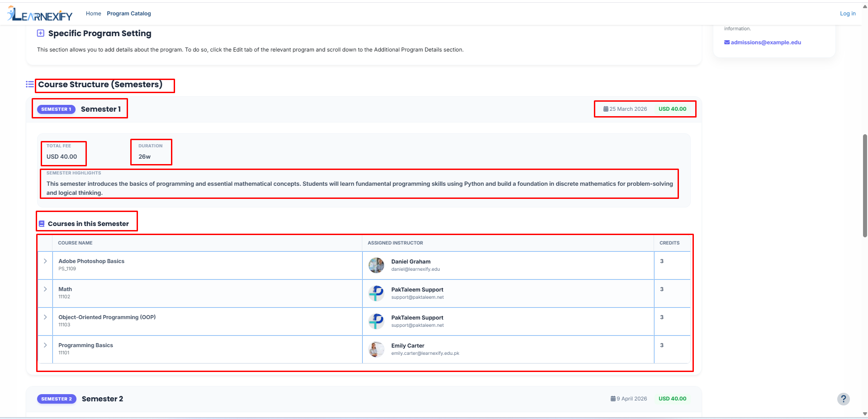Click the Specific Program Setting heading
868x419 pixels.
coord(100,33)
